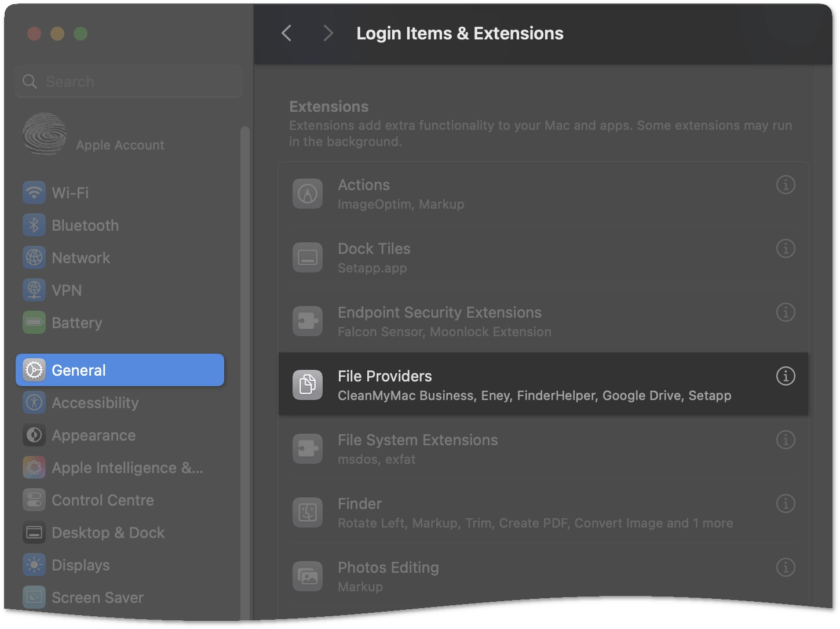Viewport: 840px width, 629px height.
Task: Click the File Providers info button
Action: [785, 376]
